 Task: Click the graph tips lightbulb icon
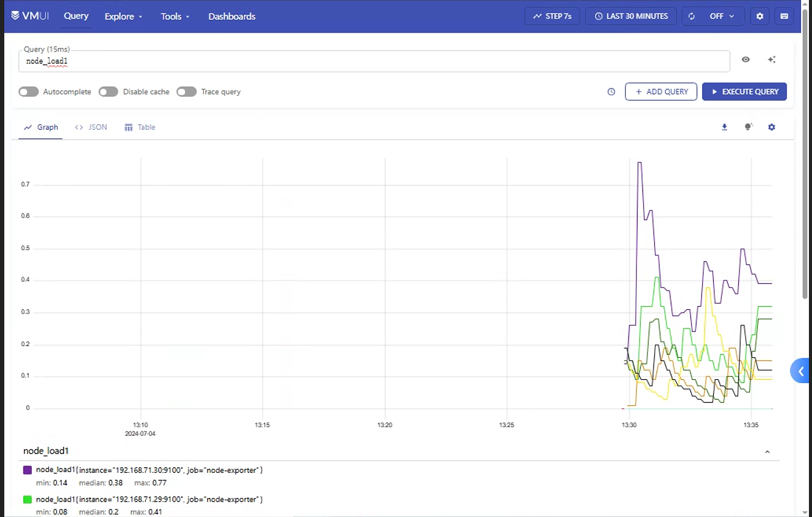coord(748,127)
